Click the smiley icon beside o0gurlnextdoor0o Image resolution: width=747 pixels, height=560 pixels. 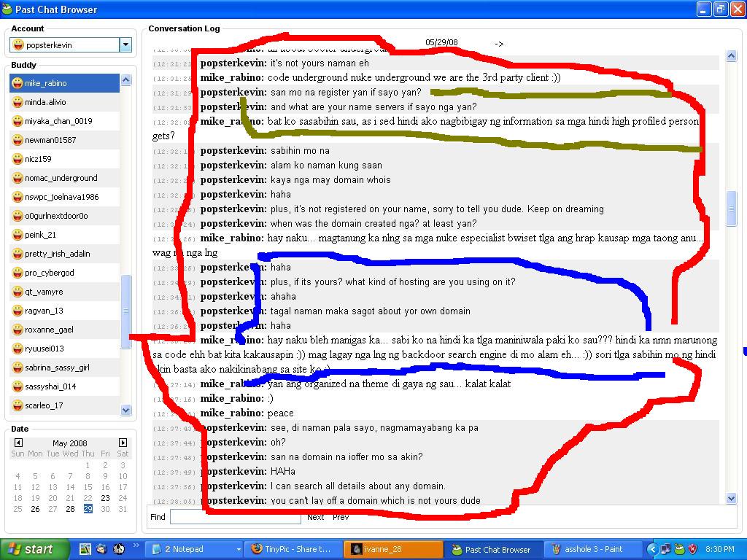coord(18,216)
